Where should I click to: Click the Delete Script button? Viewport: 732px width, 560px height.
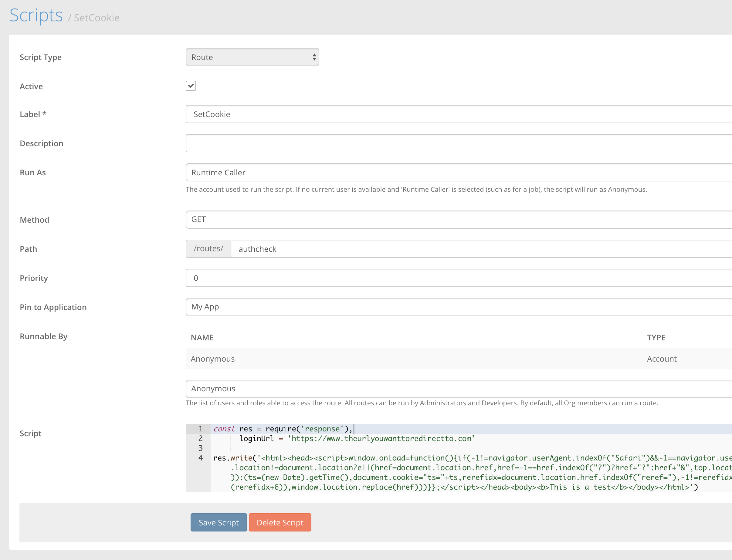click(280, 522)
